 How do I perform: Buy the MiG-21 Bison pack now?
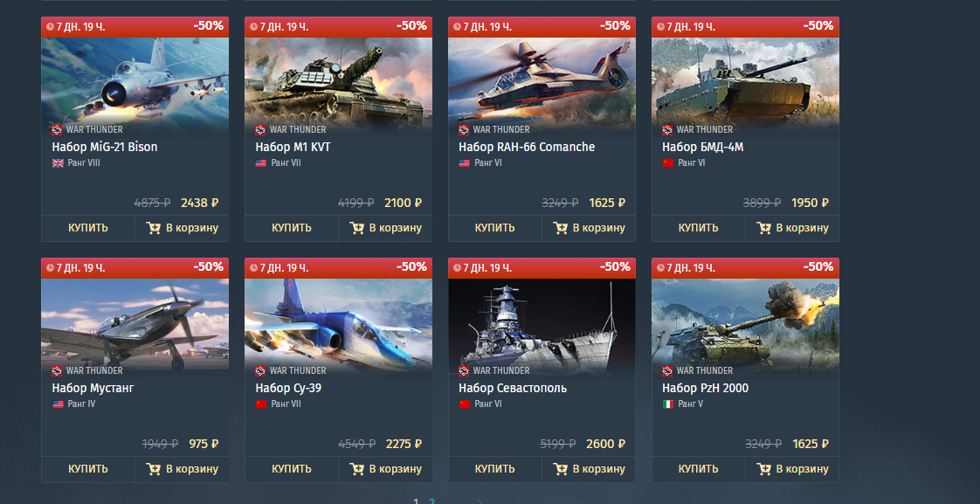point(88,228)
